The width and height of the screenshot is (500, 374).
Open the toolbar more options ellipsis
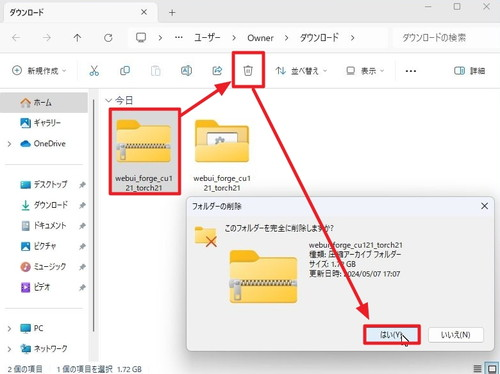(x=411, y=71)
